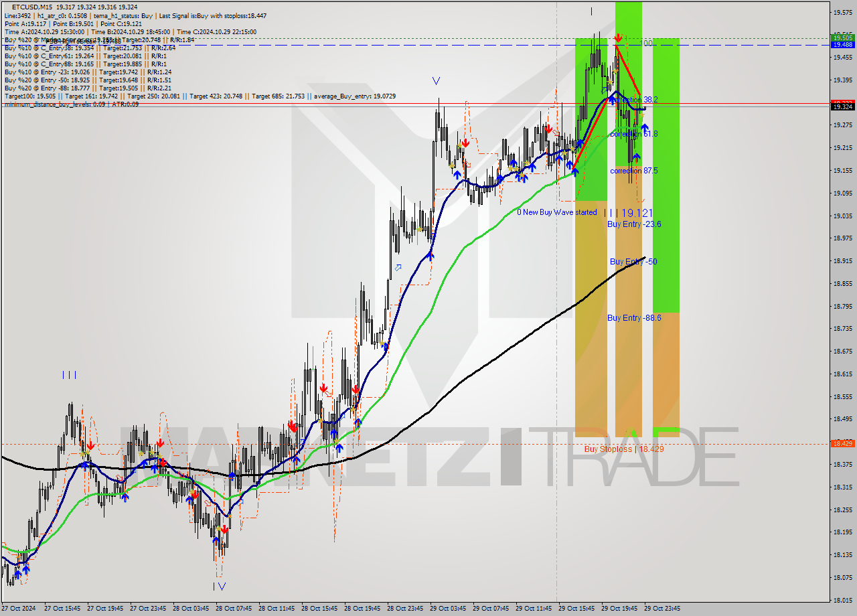Click the '29 Oct 07:45' time axis label
Screen dimensions: 857x616
pyautogui.click(x=491, y=609)
